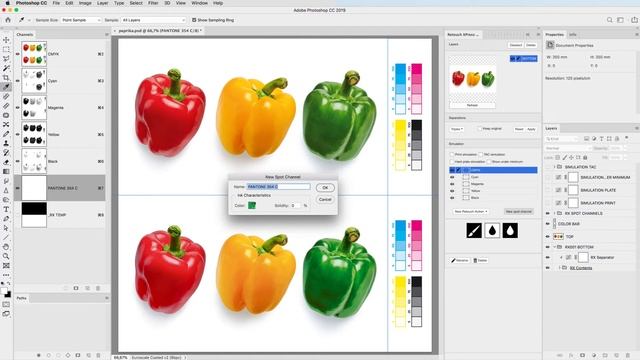Image resolution: width=640 pixels, height=360 pixels.
Task: Open the New Retouch Action dropdown
Action: coord(471,211)
